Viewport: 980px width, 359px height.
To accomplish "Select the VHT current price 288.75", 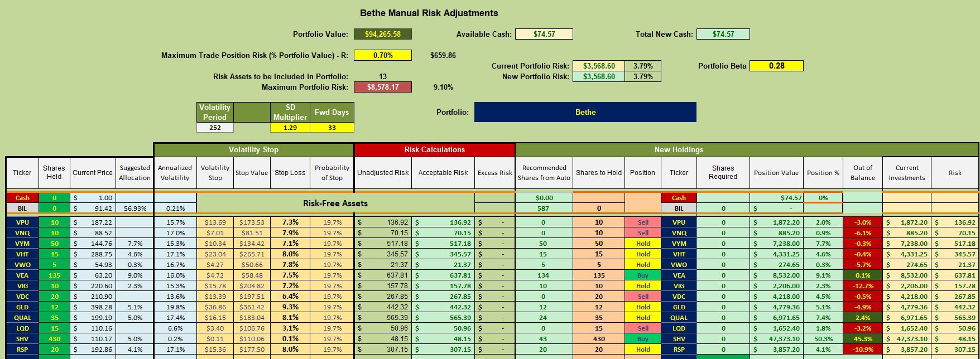I will (x=93, y=254).
